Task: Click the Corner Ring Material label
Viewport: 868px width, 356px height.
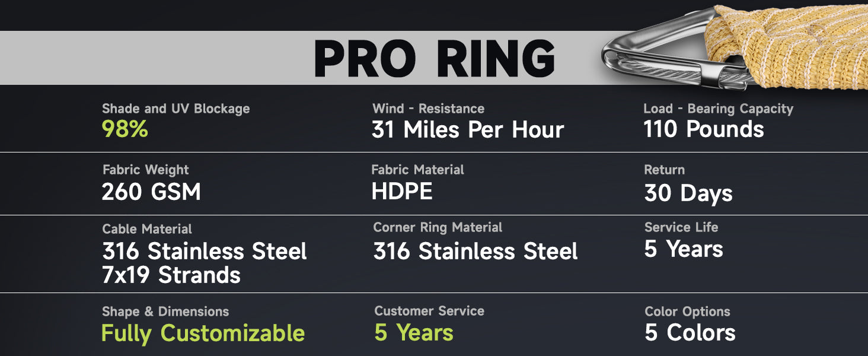Action: pyautogui.click(x=438, y=227)
